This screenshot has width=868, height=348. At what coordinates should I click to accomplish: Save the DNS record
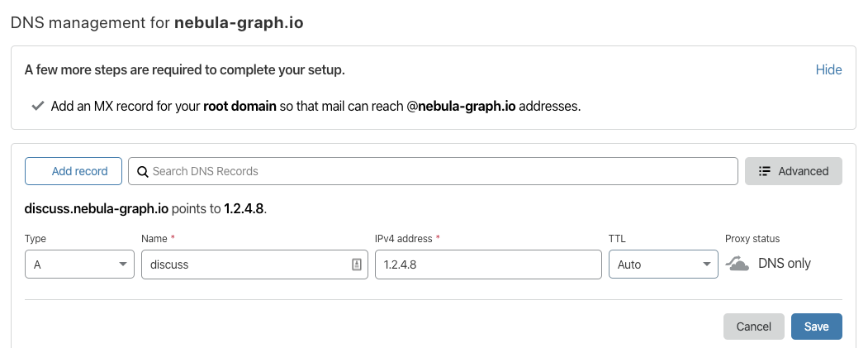pyautogui.click(x=816, y=327)
